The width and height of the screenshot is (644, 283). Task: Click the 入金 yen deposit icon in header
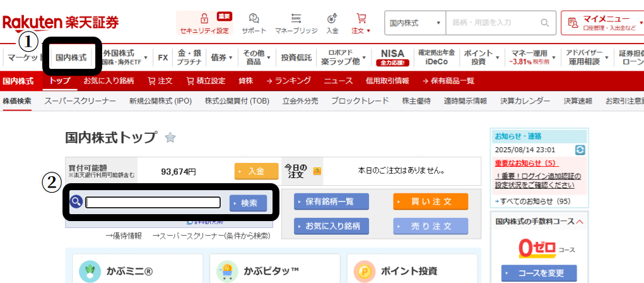[x=332, y=18]
